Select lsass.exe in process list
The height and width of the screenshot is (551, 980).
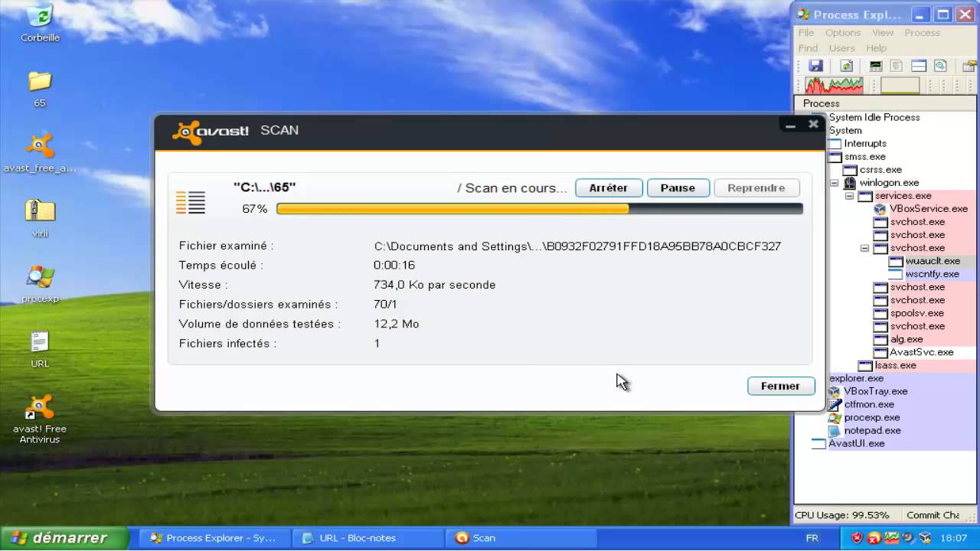coord(896,366)
